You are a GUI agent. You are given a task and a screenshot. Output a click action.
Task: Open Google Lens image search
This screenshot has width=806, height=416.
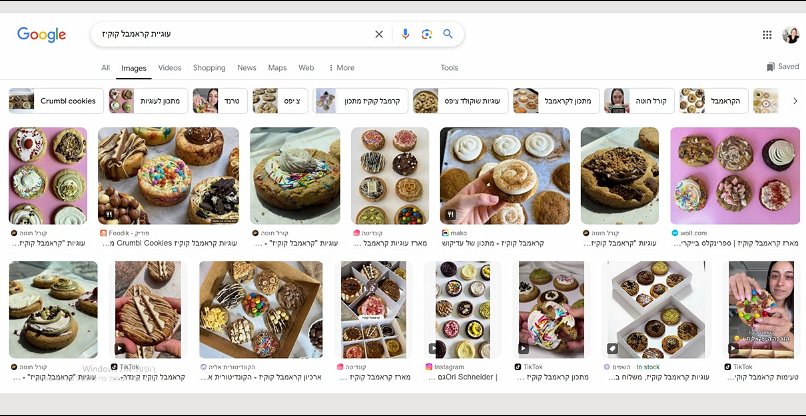pyautogui.click(x=426, y=34)
